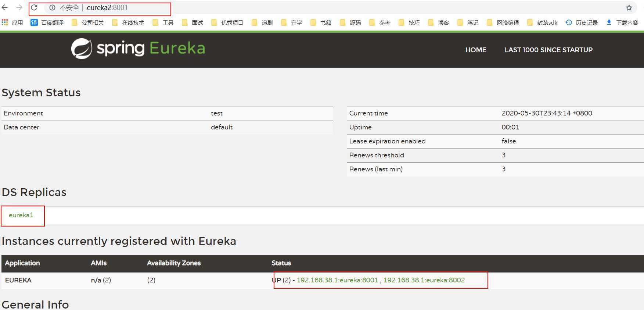This screenshot has width=644, height=310.
Task: Open instance link 192.168.38.1:eureka:8001
Action: tap(337, 280)
